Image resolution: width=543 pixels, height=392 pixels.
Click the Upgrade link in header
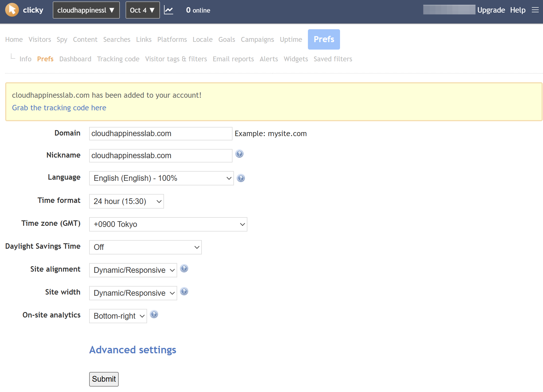491,10
